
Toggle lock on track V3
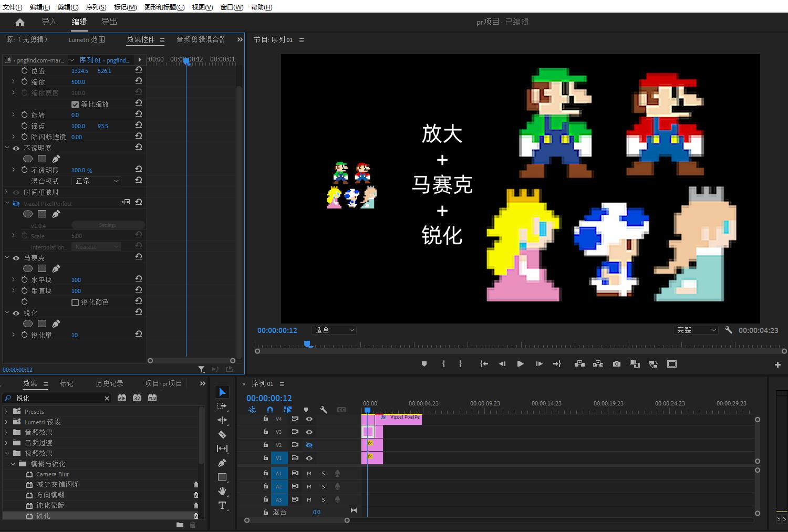pos(266,432)
